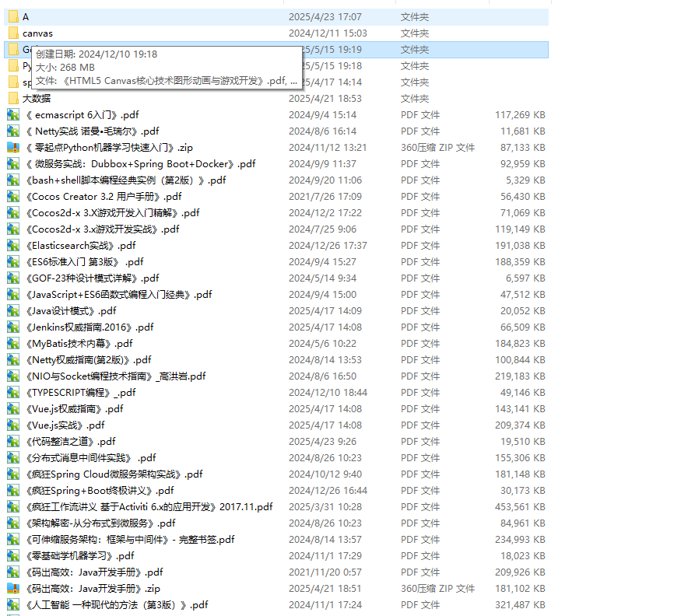
Task: Click date 2021/11/20 0:57 of 码出高效.pdf
Action: pos(325,572)
